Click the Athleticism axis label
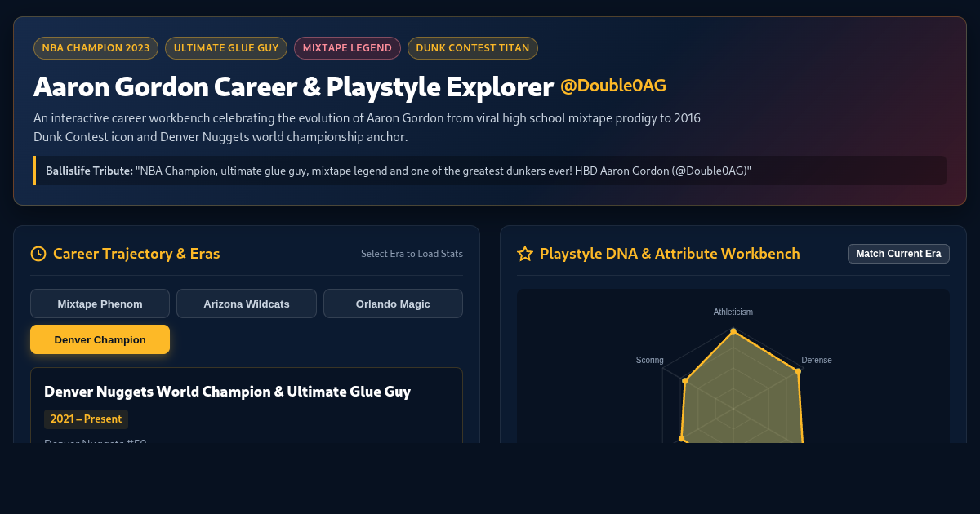This screenshot has width=980, height=514. [733, 312]
